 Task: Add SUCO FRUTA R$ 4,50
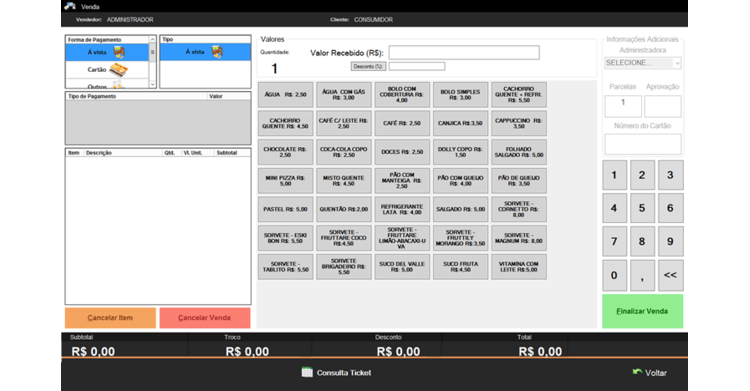click(x=460, y=267)
